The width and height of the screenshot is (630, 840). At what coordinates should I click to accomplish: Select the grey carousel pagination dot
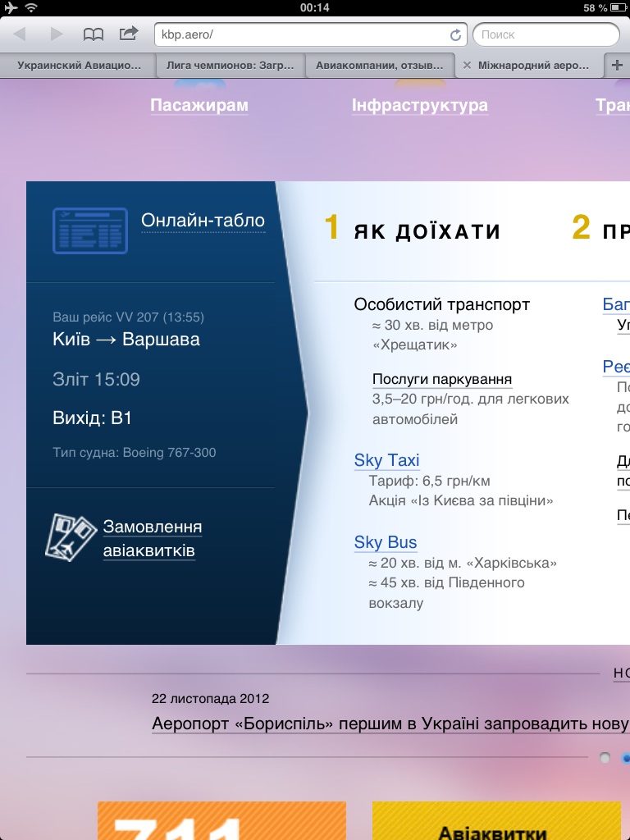click(x=605, y=758)
